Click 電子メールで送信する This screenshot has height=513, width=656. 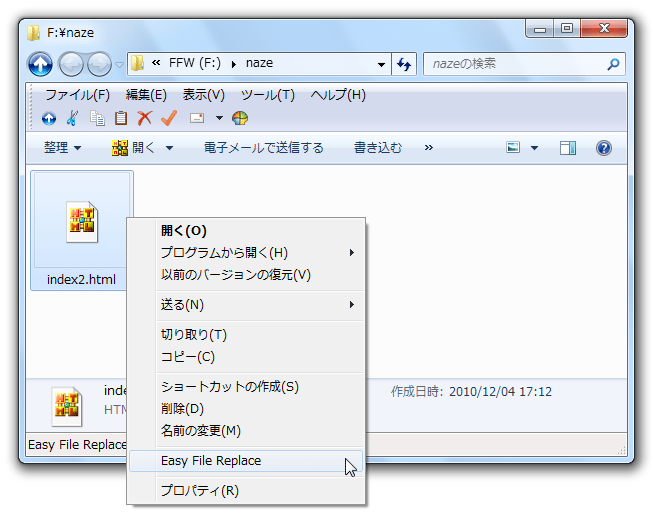[x=264, y=148]
